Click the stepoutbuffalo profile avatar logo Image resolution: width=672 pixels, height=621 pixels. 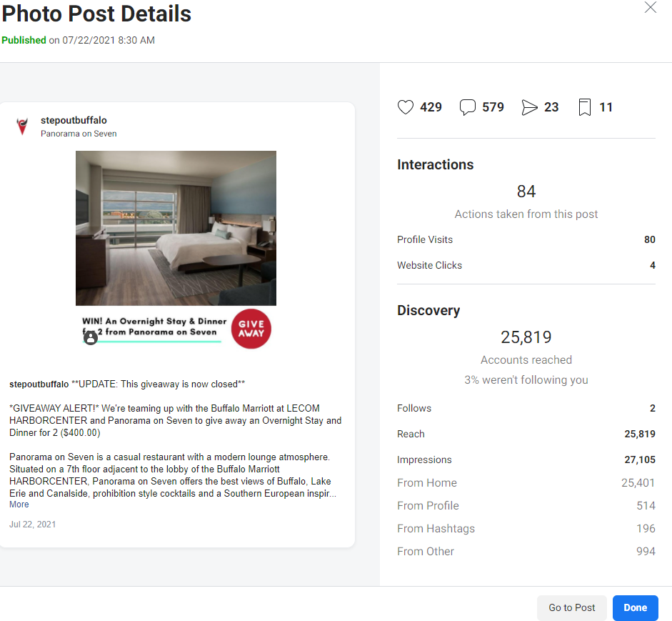tap(22, 126)
